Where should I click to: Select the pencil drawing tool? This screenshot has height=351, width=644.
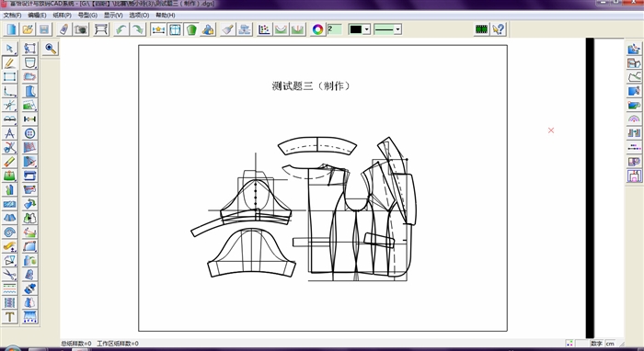9,62
